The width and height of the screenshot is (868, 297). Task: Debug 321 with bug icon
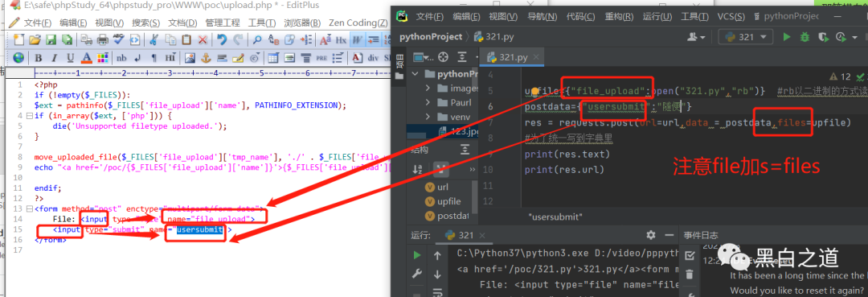click(805, 37)
